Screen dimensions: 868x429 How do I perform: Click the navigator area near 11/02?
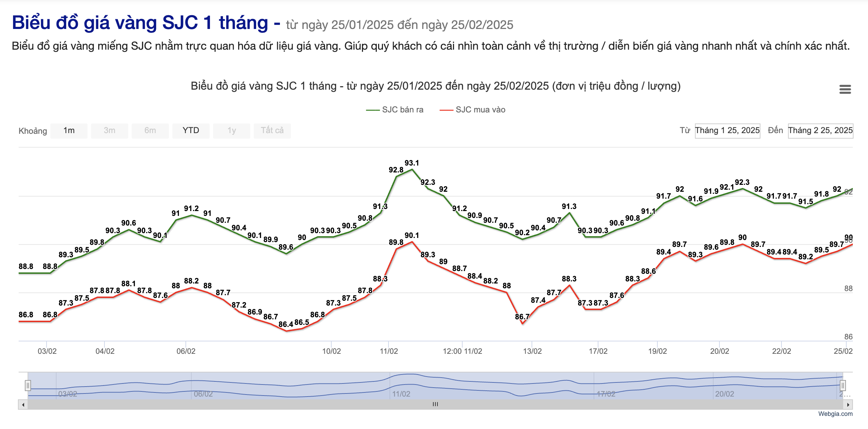[x=401, y=394]
